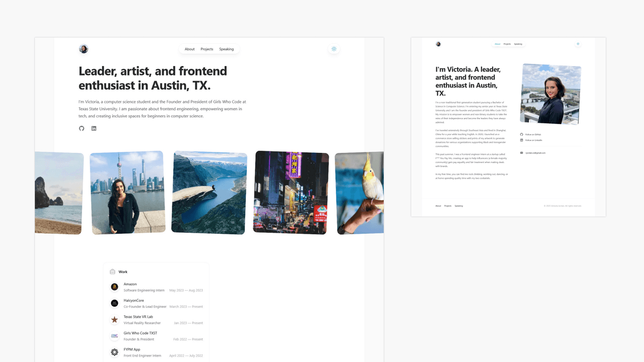Screen dimensions: 644x362
Task: Toggle dark mode on the right-side mockup
Action: [578, 43]
